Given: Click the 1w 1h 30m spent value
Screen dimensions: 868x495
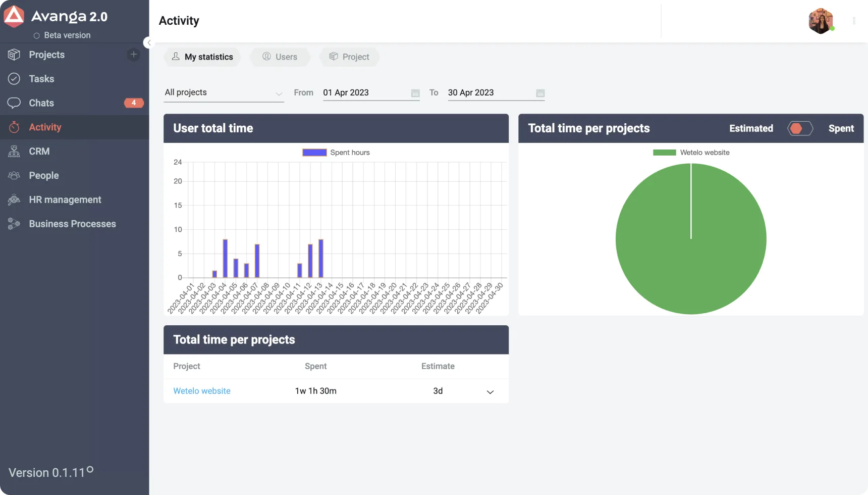Looking at the screenshot, I should click(316, 391).
